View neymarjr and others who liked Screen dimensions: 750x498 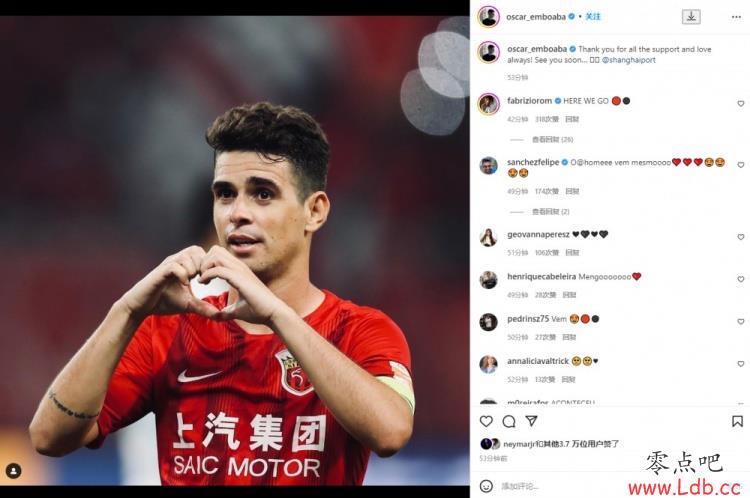tap(561, 444)
